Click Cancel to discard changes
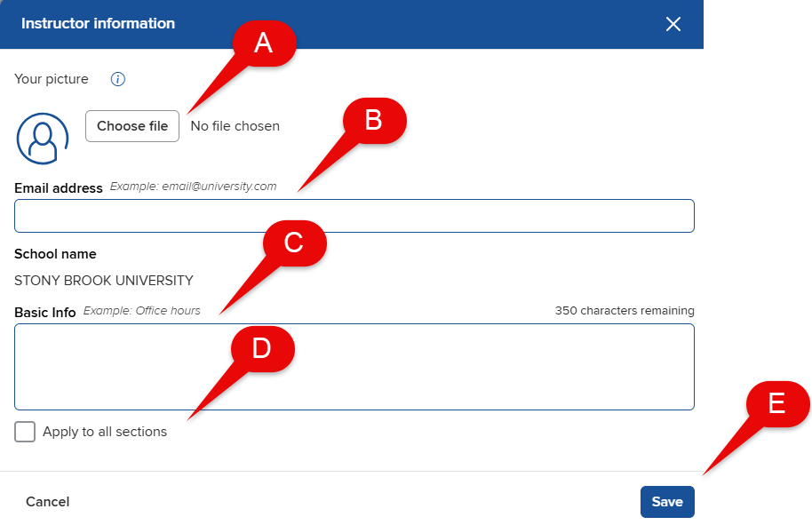This screenshot has width=812, height=525. click(48, 502)
